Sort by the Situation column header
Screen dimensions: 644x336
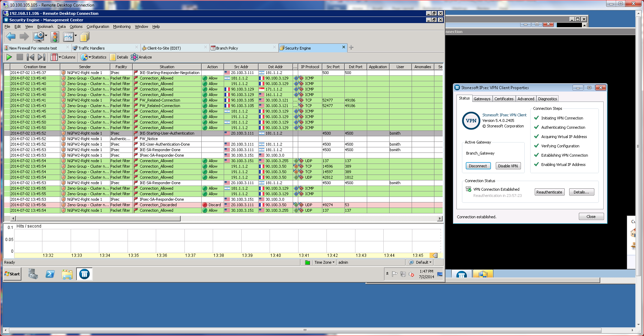coord(167,67)
